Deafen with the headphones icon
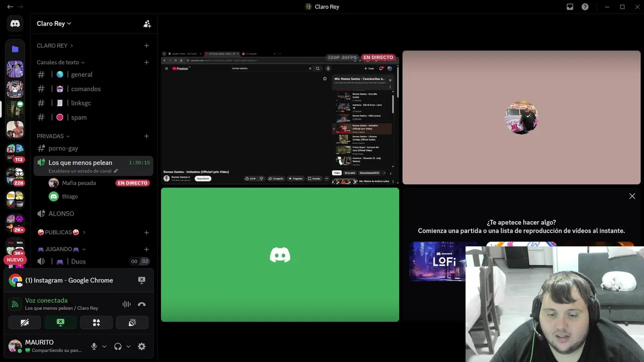Screen dimensions: 644x362 pyautogui.click(x=118, y=346)
